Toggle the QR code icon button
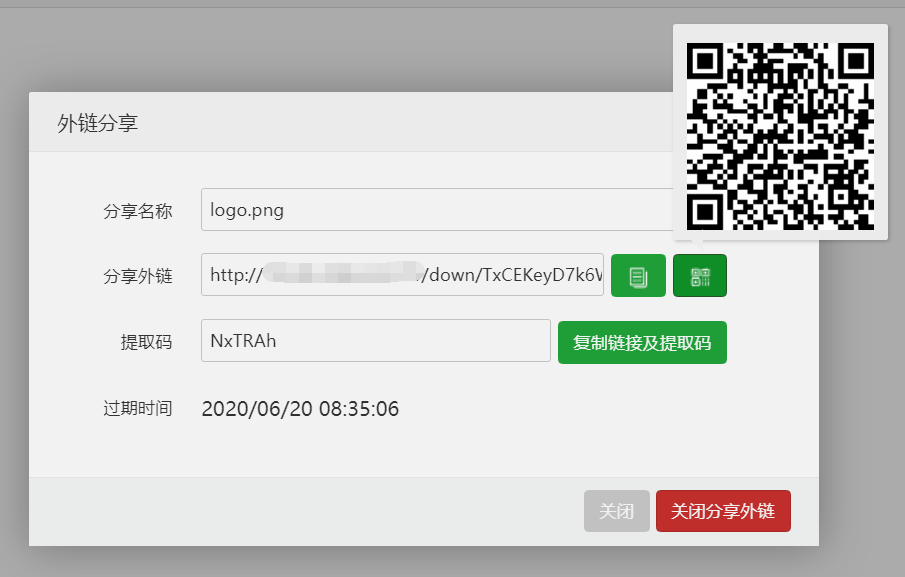Screen dimensions: 905x577 pyautogui.click(x=700, y=275)
